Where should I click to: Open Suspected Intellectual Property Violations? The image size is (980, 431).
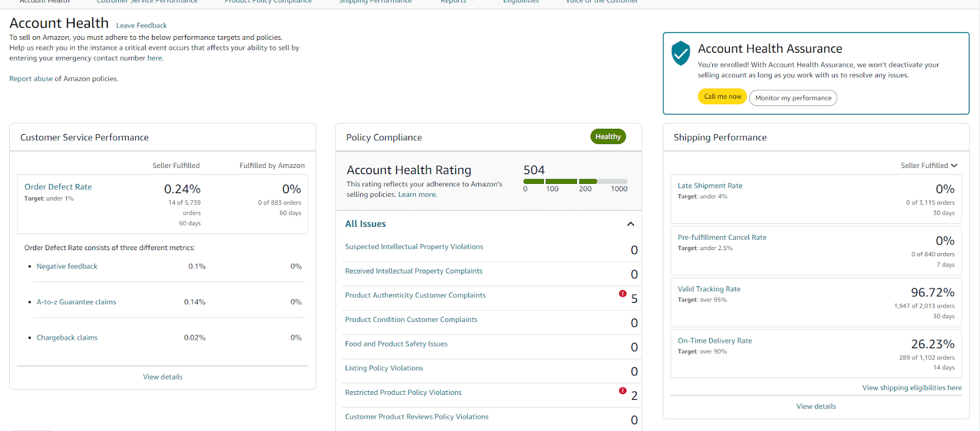click(413, 246)
